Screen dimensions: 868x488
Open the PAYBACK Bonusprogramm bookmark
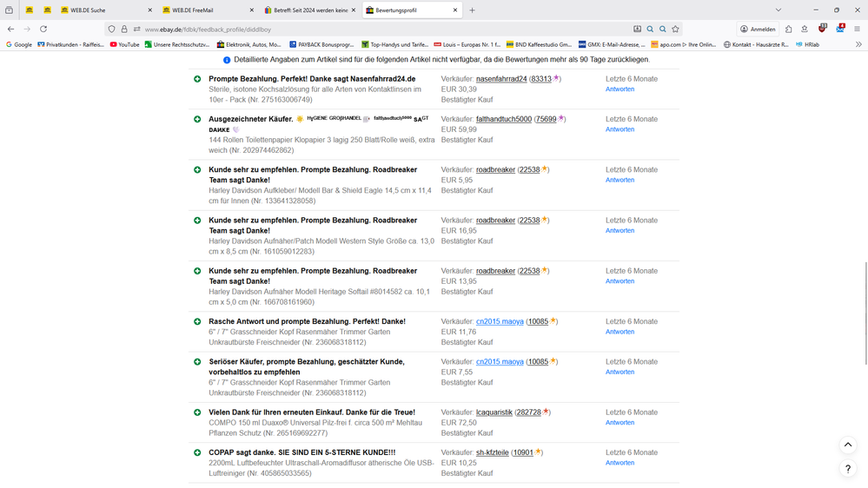point(321,44)
